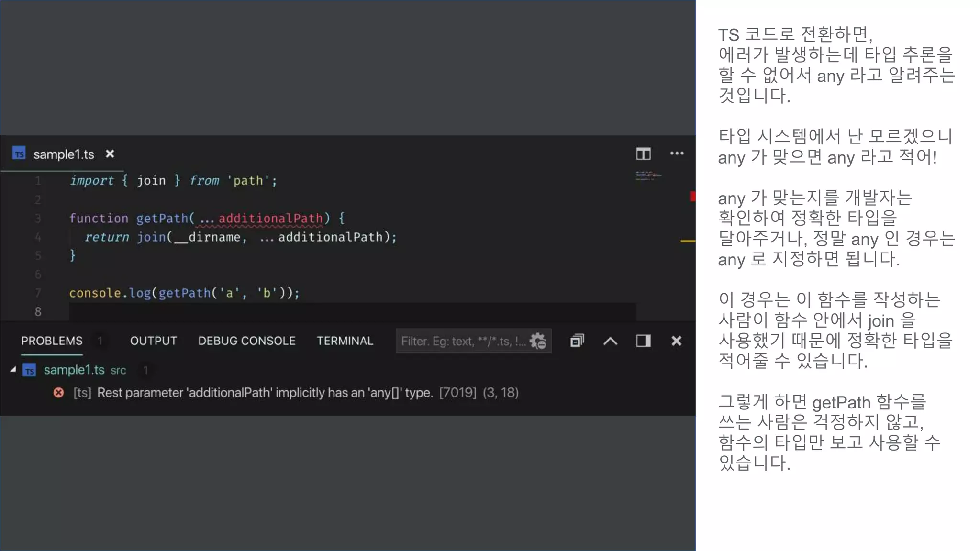The image size is (980, 551).
Task: Click the TypeScript file icon on sample1.ts tab
Action: 19,154
